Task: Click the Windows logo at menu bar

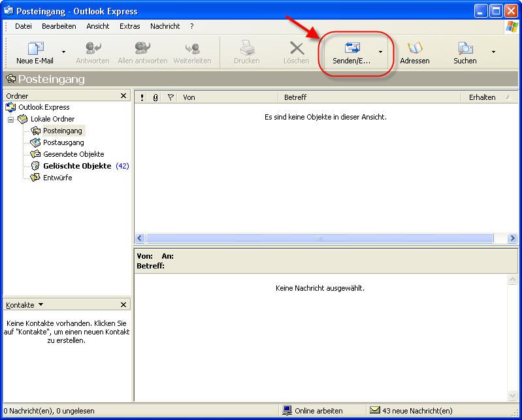Action: [x=512, y=27]
